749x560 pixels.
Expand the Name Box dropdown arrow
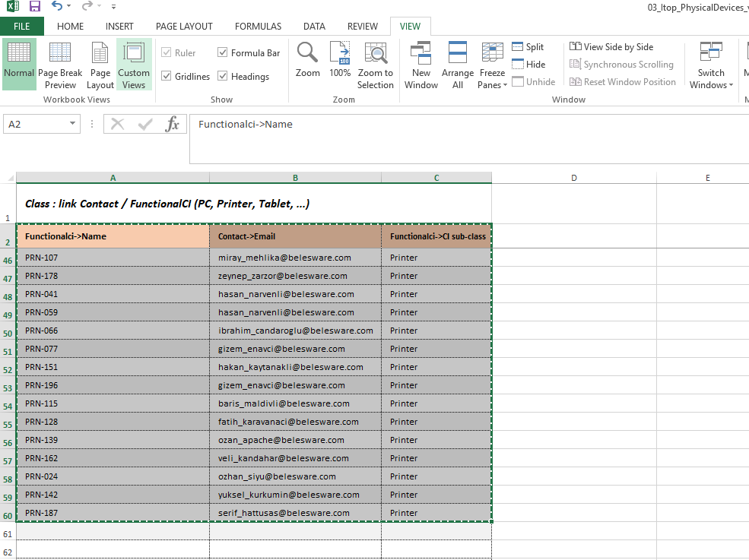pos(73,124)
